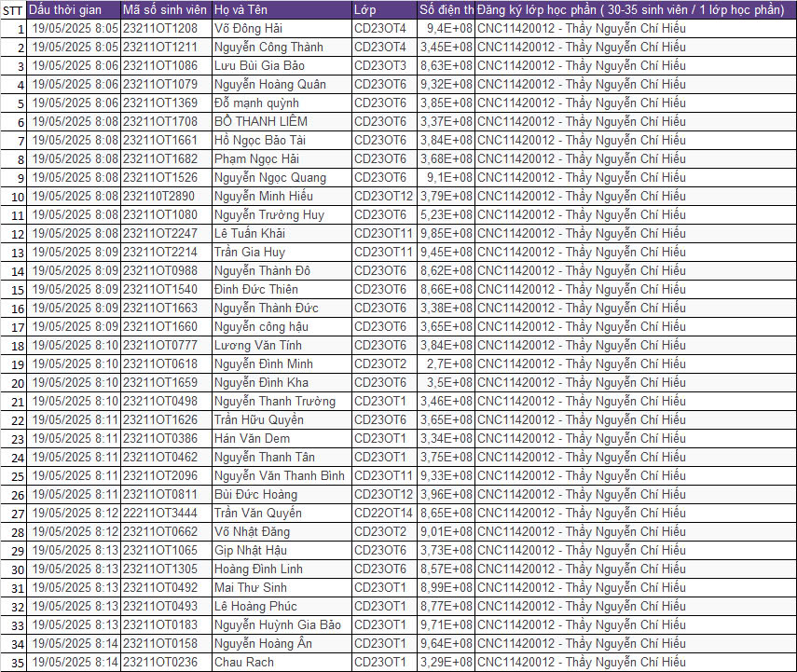Select student ID cell 23211OT0183
The image size is (797, 672).
[166, 624]
